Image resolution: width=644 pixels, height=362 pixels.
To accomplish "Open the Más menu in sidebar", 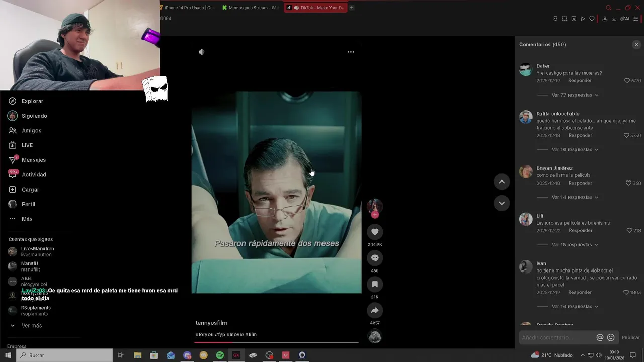I will (x=21, y=219).
